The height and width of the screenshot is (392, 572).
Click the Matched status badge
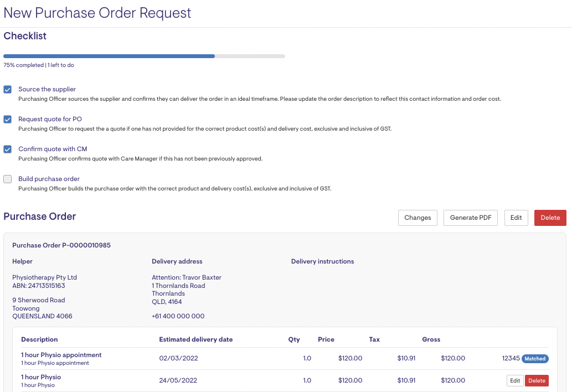click(x=535, y=358)
